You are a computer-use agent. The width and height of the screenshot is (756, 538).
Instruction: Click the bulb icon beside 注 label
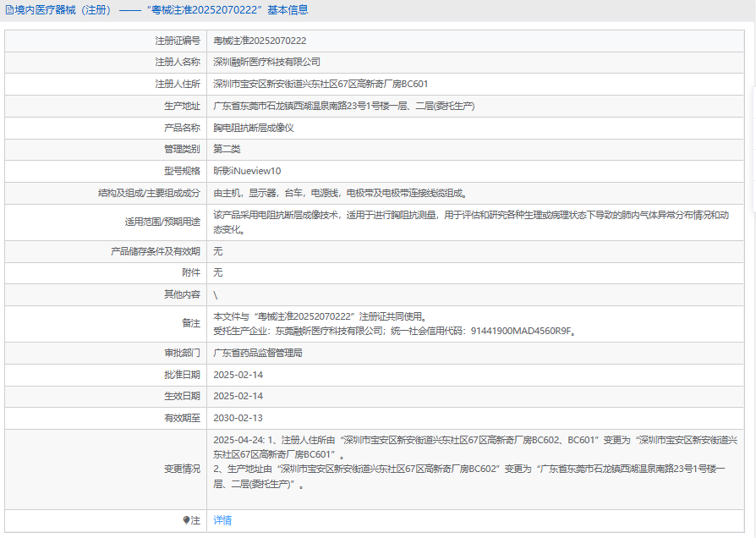pyautogui.click(x=186, y=520)
